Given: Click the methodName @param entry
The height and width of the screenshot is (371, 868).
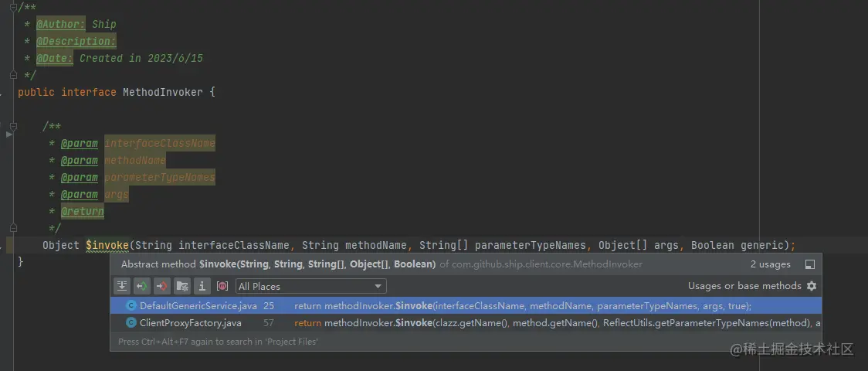Looking at the screenshot, I should (134, 161).
